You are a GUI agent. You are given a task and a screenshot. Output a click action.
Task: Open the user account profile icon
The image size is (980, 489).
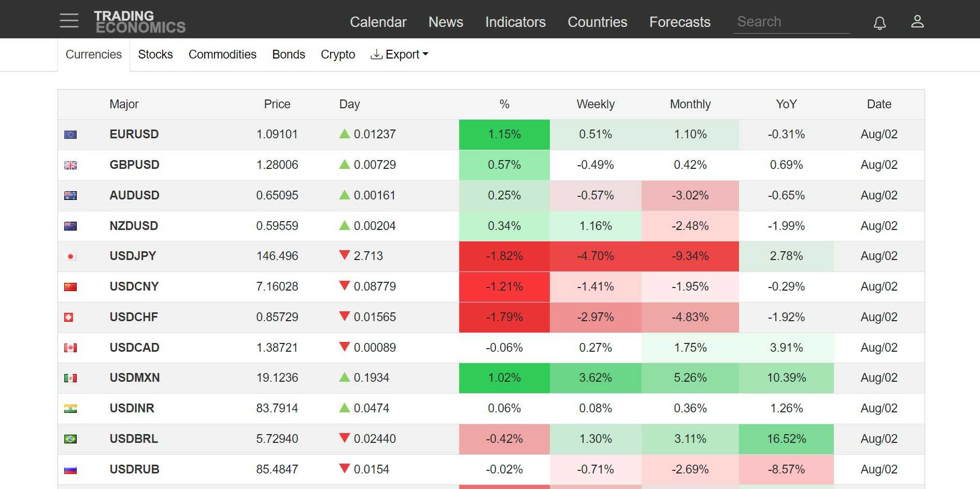pyautogui.click(x=917, y=21)
